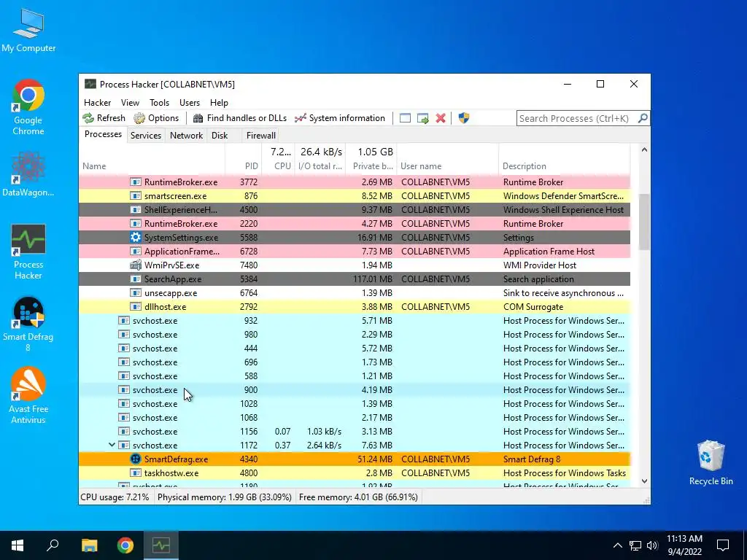Select RuntimeBroker.exe with PID 2220
This screenshot has height=560, width=747.
(355, 223)
